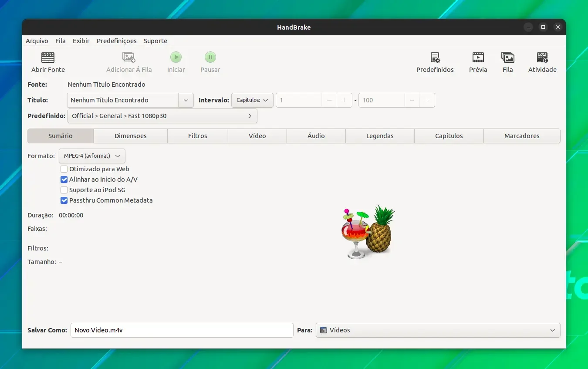Image resolution: width=588 pixels, height=369 pixels.
Task: Decrease the end chapter value 100
Action: click(412, 100)
